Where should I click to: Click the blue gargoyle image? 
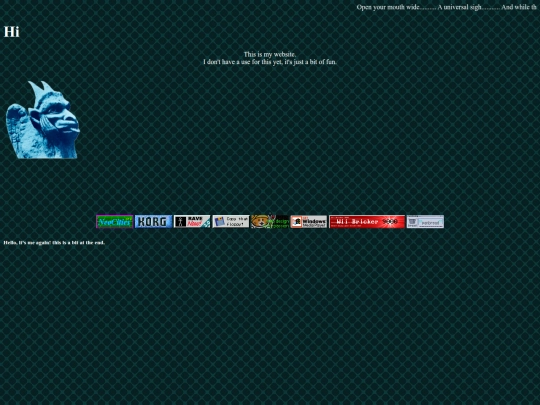(x=43, y=120)
